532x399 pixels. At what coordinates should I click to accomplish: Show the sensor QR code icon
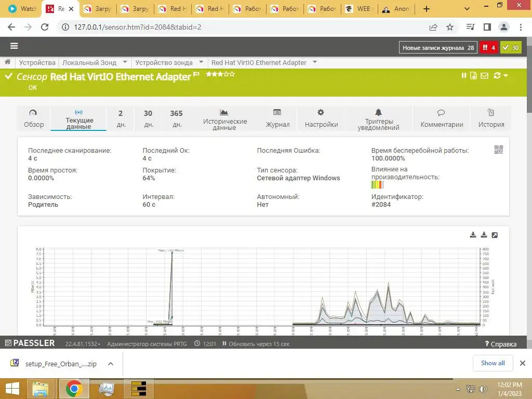(498, 150)
